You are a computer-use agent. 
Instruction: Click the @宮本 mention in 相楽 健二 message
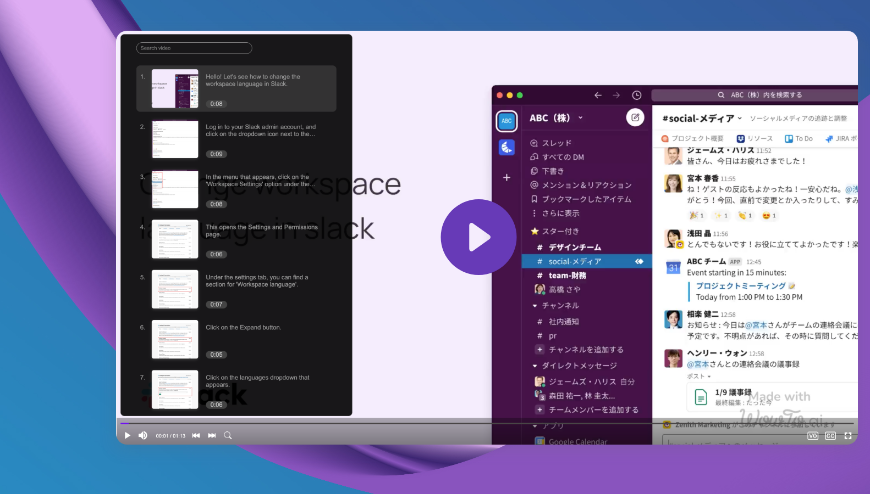point(756,325)
